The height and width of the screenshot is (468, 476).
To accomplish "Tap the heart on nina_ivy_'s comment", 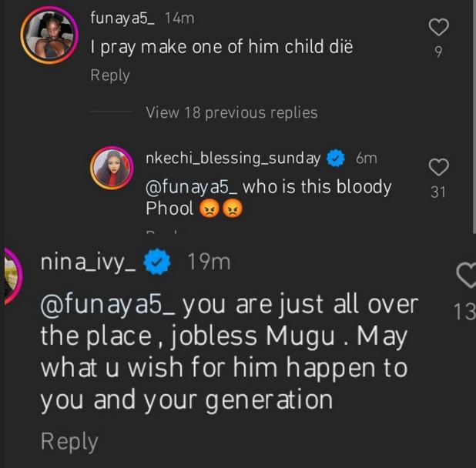I will (x=468, y=274).
